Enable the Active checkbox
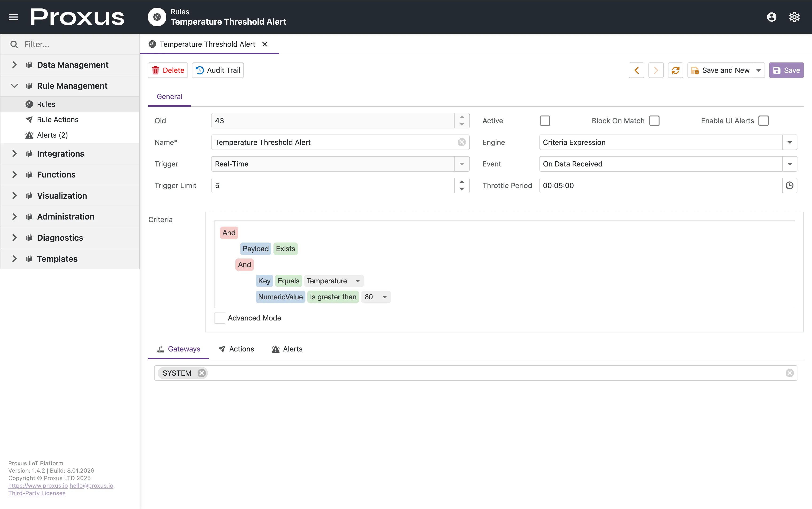The image size is (812, 509). pyautogui.click(x=545, y=120)
